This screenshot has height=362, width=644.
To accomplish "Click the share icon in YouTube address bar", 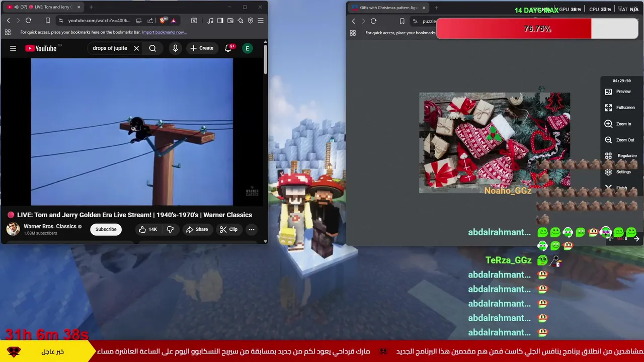I will (150, 21).
